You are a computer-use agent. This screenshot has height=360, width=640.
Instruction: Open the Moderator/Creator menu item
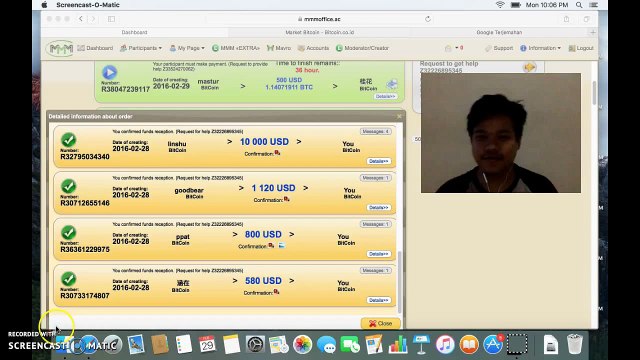point(362,48)
